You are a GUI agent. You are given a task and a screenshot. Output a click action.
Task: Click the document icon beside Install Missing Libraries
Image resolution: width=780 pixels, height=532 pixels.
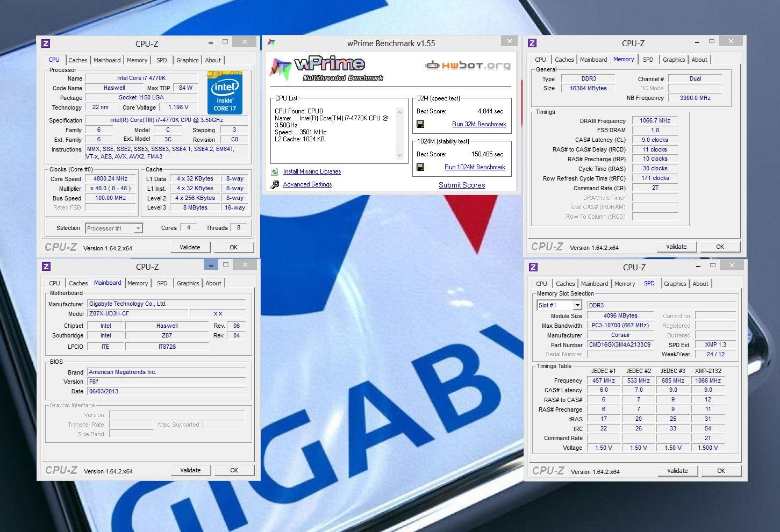coord(275,171)
